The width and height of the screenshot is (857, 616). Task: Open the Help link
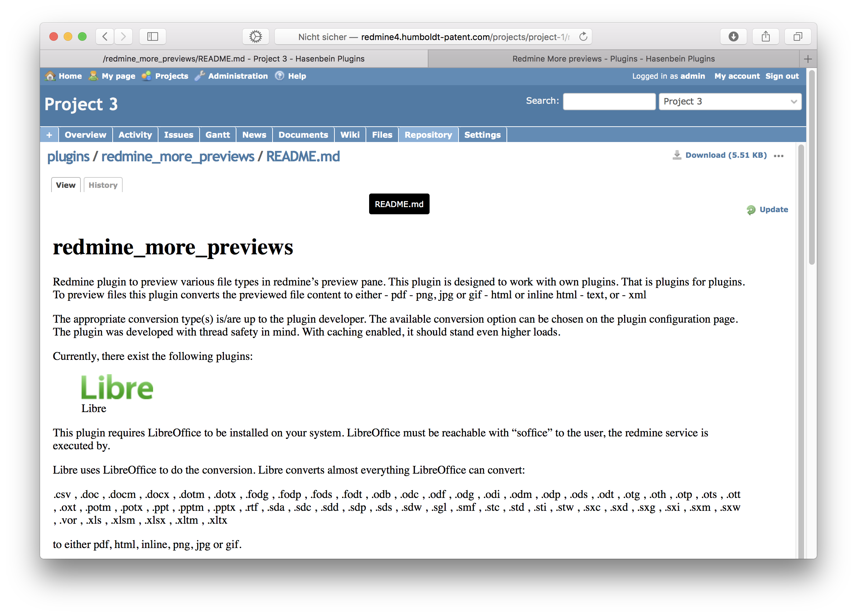click(x=297, y=76)
